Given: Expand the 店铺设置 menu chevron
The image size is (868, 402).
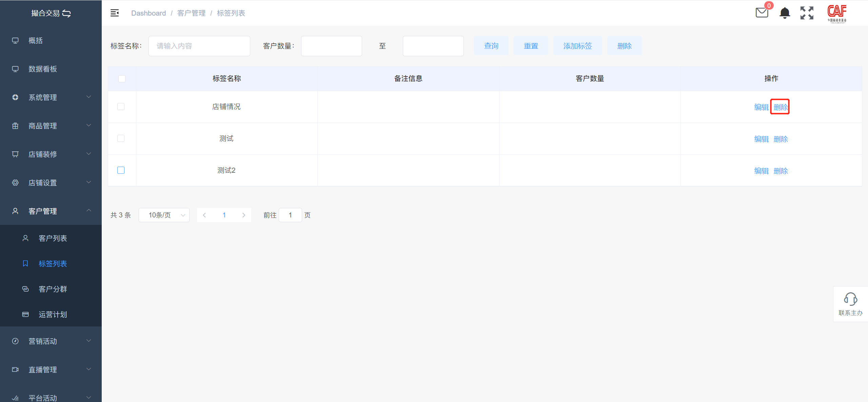Looking at the screenshot, I should [x=89, y=183].
